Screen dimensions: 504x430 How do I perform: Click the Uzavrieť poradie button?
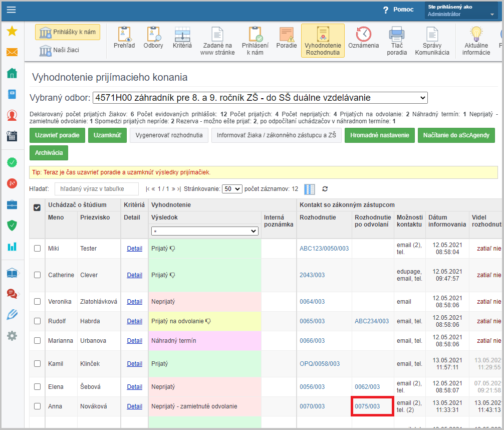click(57, 135)
